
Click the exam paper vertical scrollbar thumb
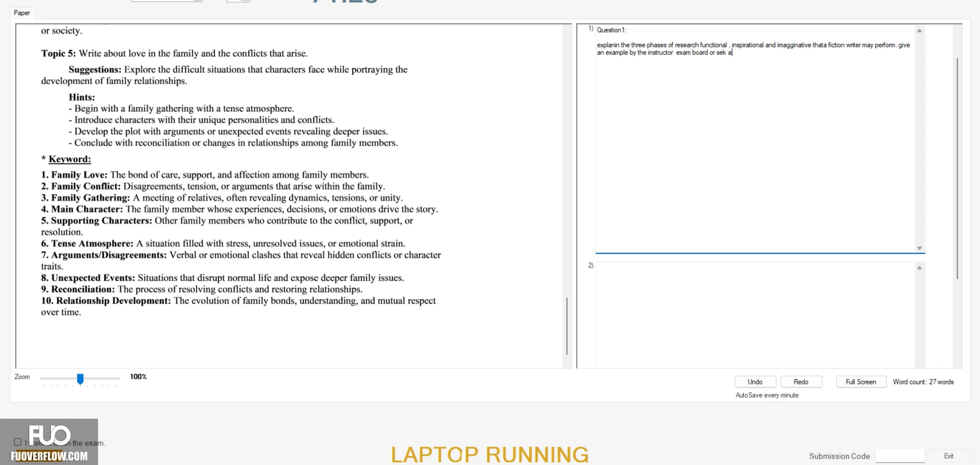(x=567, y=326)
